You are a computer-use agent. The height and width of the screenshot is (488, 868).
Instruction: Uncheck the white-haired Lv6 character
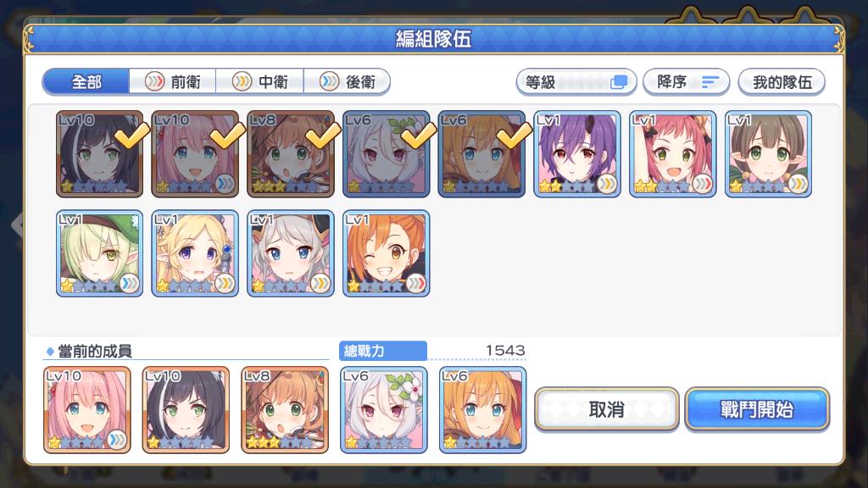[x=386, y=154]
